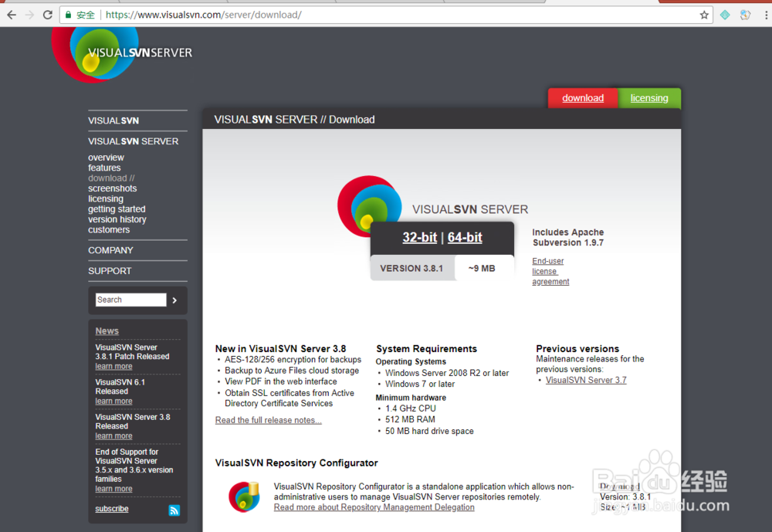
Task: Click the New in VisualSVN Server 3.8 heading
Action: pyautogui.click(x=281, y=349)
